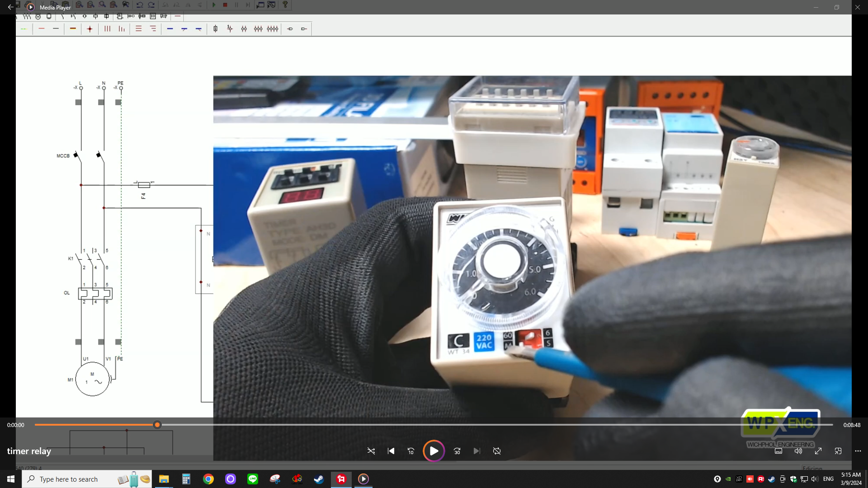This screenshot has width=868, height=488.
Task: Open the volume control
Action: click(x=798, y=451)
